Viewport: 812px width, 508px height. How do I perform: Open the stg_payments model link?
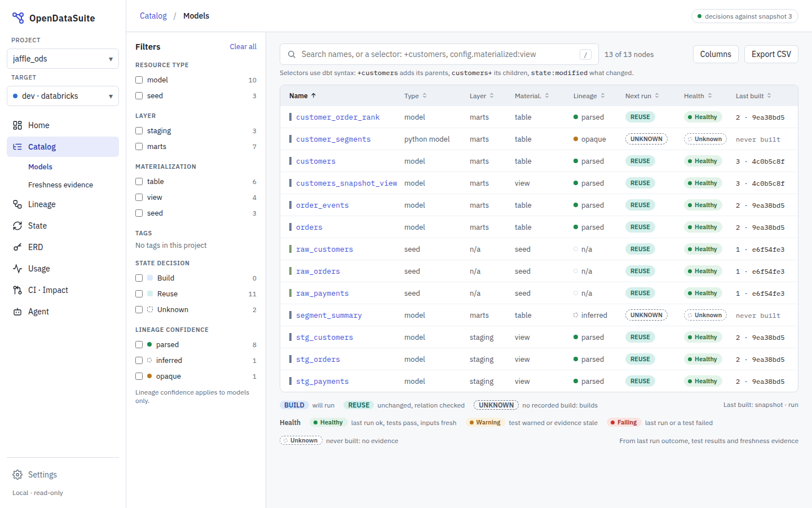[x=322, y=382]
